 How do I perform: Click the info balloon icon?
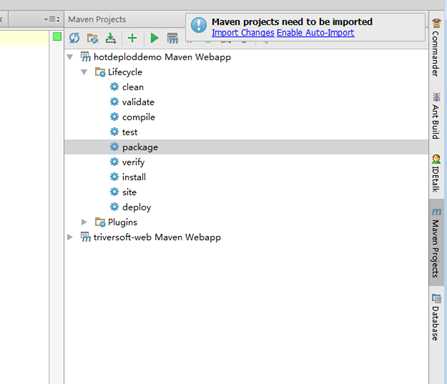tap(199, 25)
